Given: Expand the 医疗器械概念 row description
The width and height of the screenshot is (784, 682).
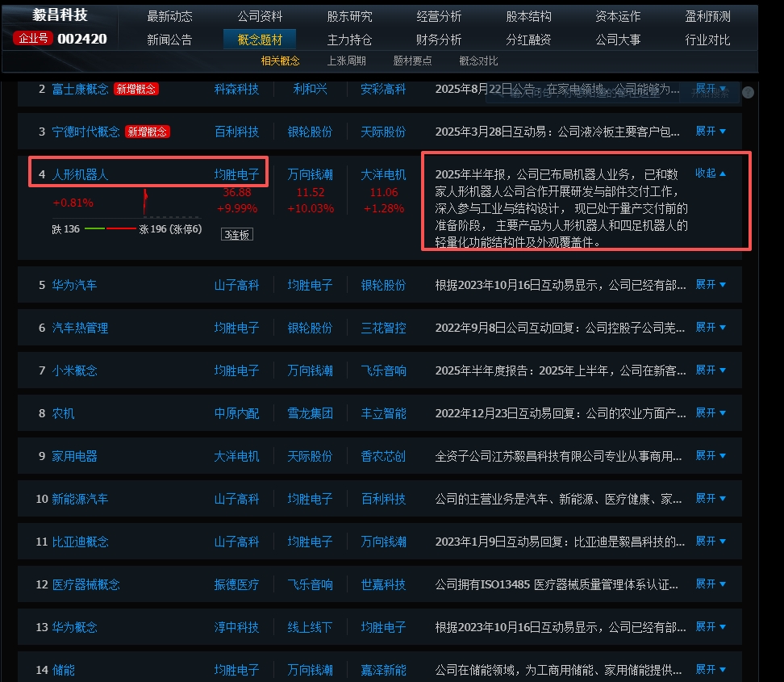Looking at the screenshot, I should pos(711,584).
